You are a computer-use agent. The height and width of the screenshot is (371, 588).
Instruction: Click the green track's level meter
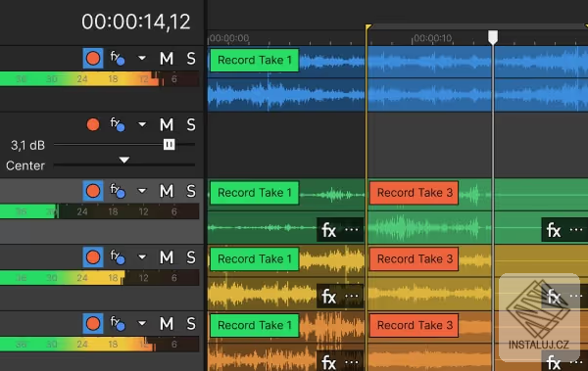[x=99, y=211]
